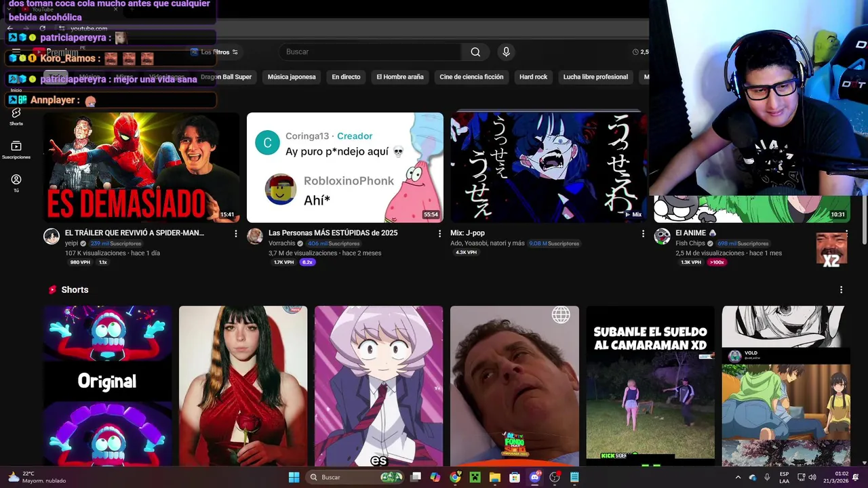868x488 pixels.
Task: Click the 6.2x multiplier badge
Action: click(307, 262)
